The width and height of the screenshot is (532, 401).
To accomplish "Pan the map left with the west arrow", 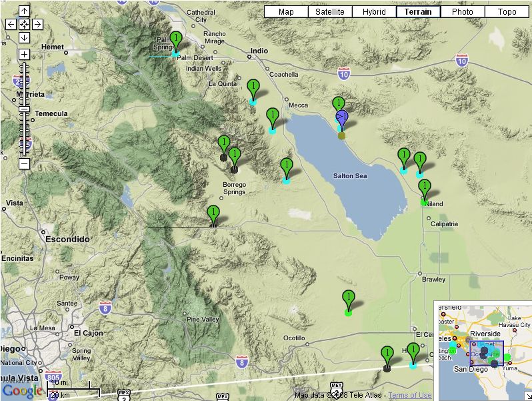I will [11, 24].
